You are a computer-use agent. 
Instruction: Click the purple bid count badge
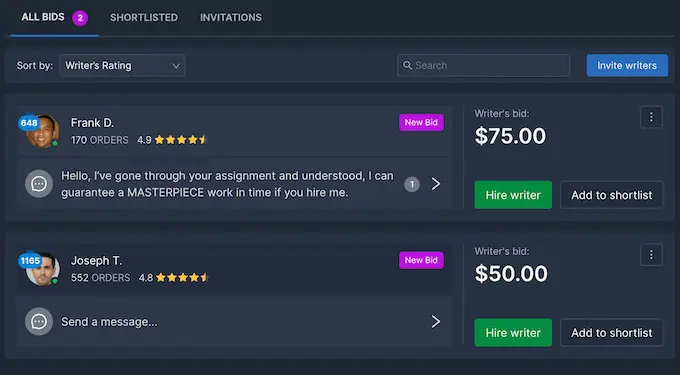tap(80, 18)
